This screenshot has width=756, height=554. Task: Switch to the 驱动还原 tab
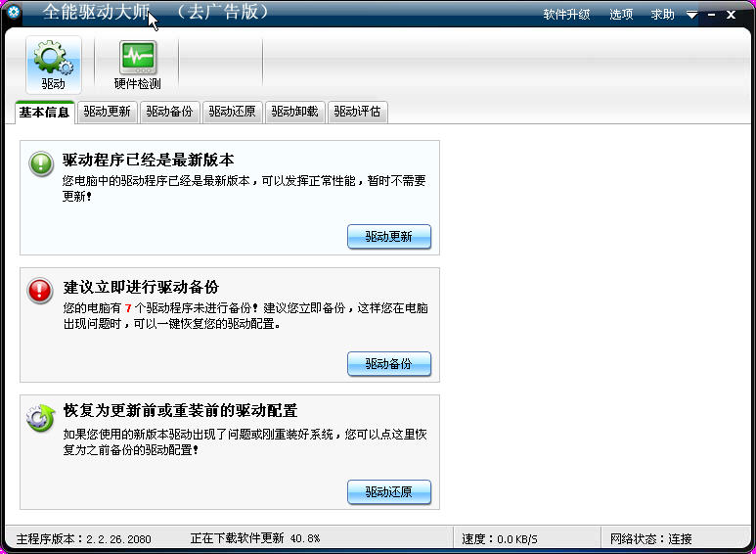point(233,112)
